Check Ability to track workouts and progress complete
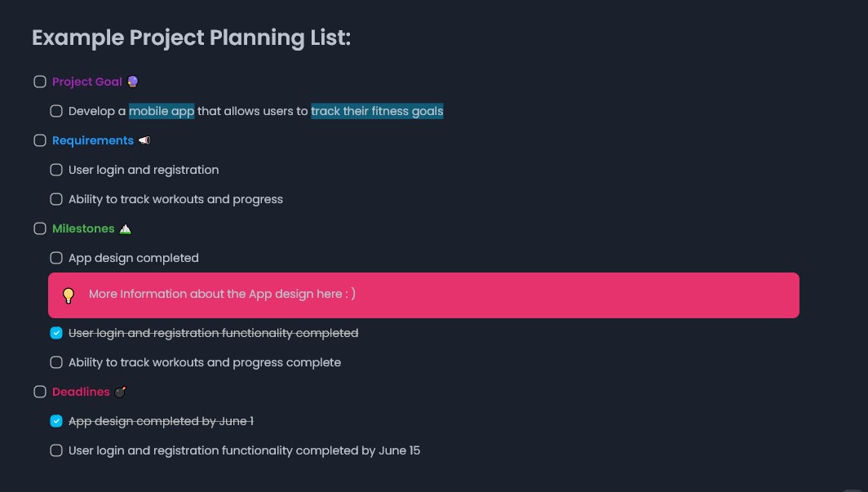The image size is (868, 492). point(56,362)
